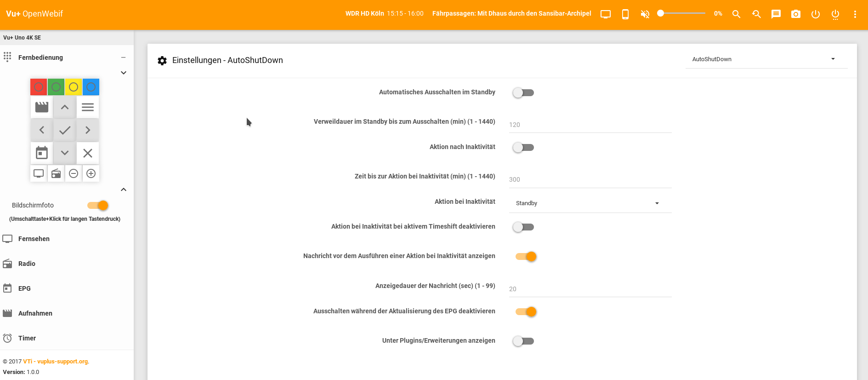Open the search magnifier icon
Viewport: 868px width, 380px height.
tap(736, 14)
